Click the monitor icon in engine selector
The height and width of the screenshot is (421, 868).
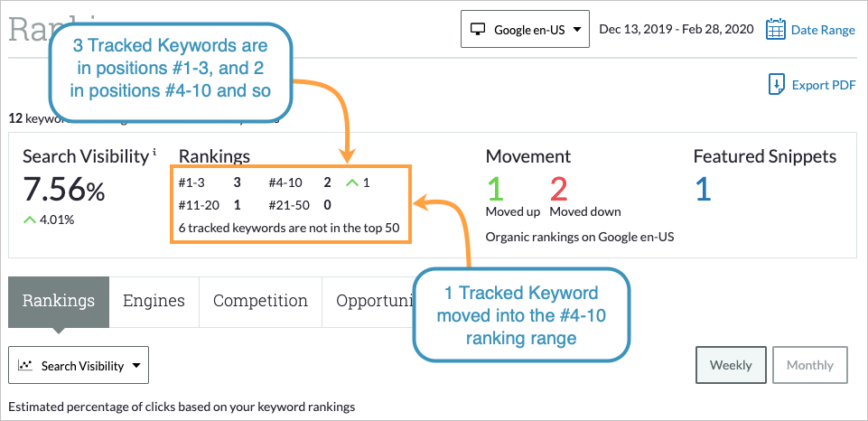click(479, 30)
